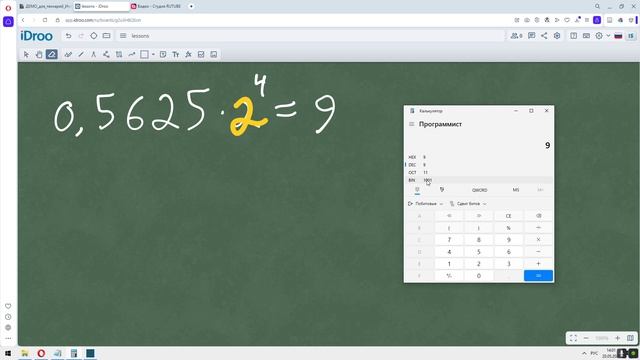Select the hand pan tool

[39, 54]
